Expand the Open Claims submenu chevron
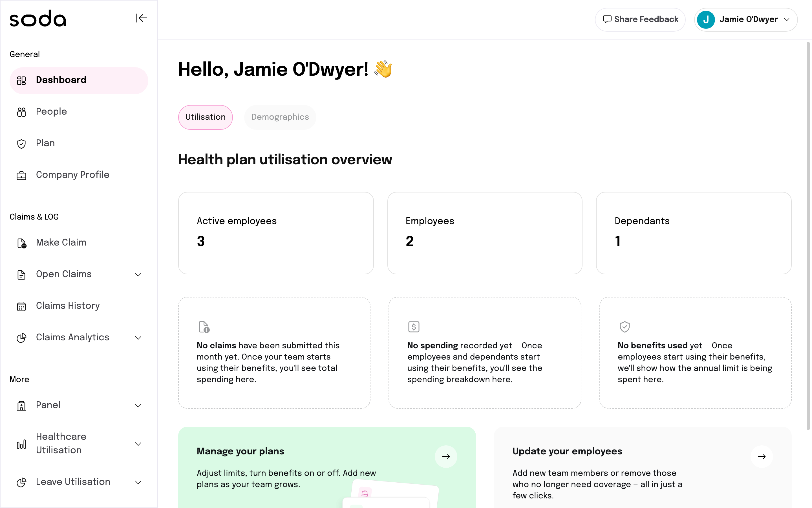 pos(138,275)
